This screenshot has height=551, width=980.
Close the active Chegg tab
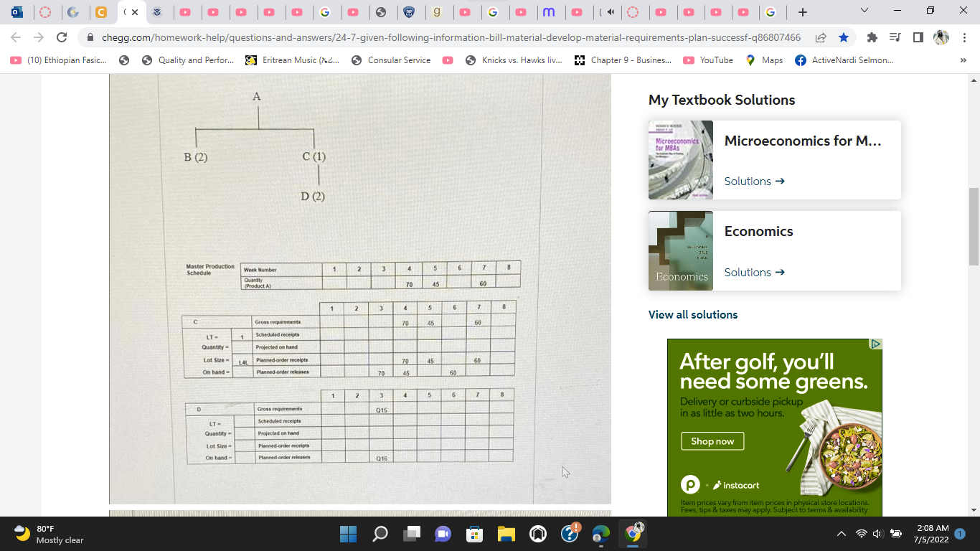click(135, 12)
